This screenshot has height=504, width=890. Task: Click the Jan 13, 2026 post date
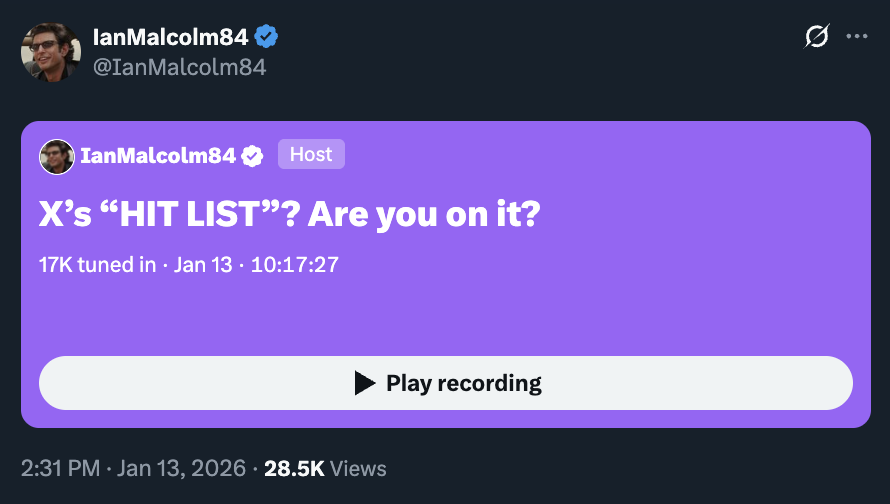(182, 467)
